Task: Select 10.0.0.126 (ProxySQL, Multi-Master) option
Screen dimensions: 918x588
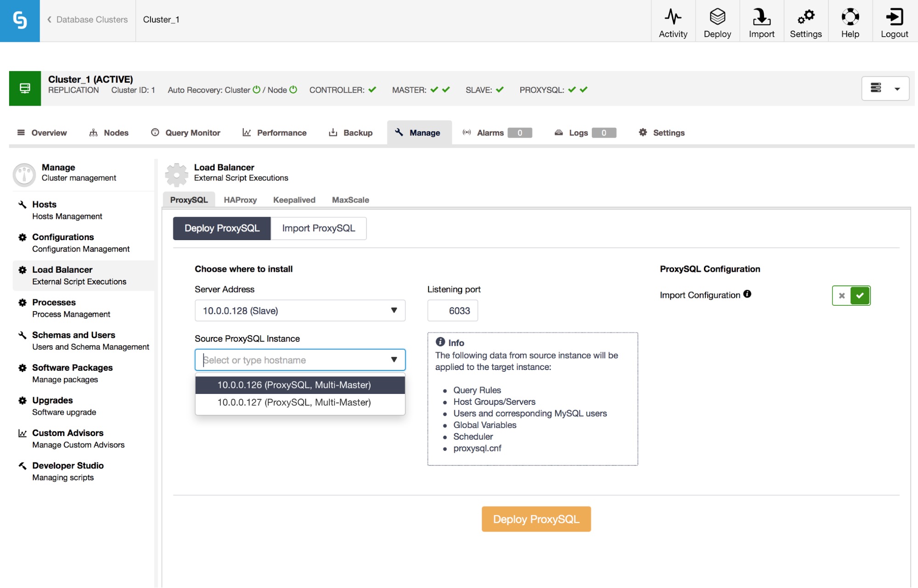Action: click(x=300, y=385)
